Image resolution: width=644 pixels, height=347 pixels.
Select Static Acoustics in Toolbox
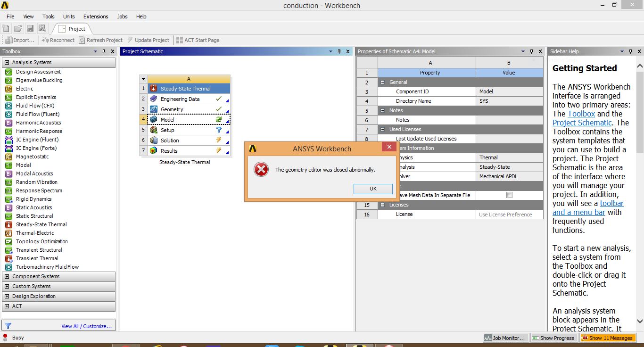[34, 207]
